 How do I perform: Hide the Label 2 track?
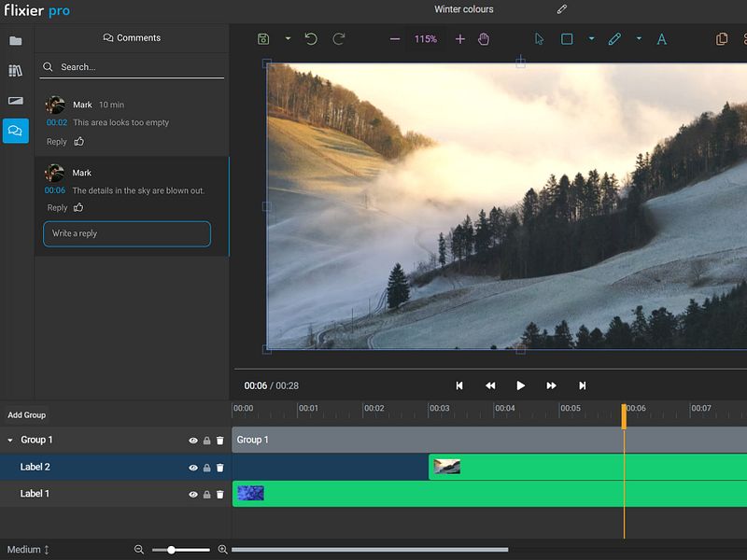[193, 468]
